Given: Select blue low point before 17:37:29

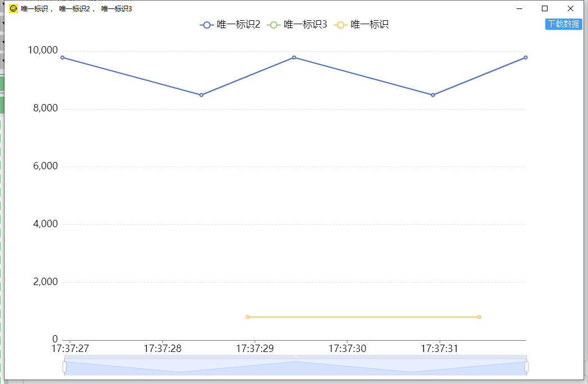Looking at the screenshot, I should point(201,95).
